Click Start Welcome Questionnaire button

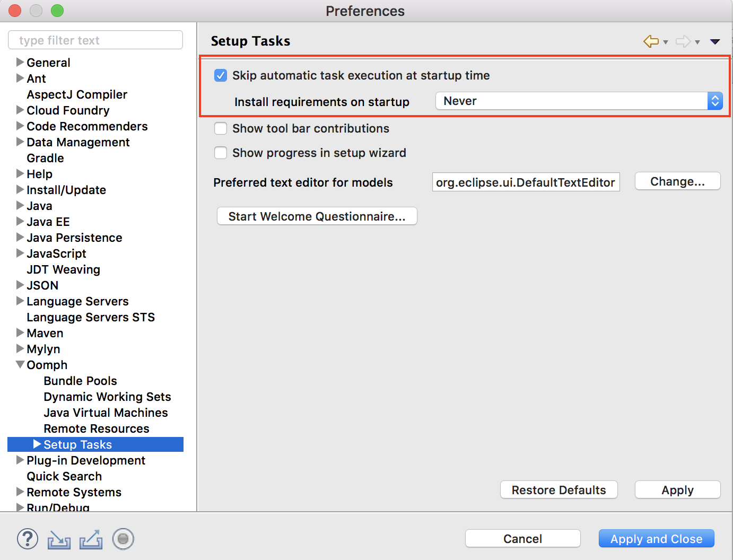317,216
